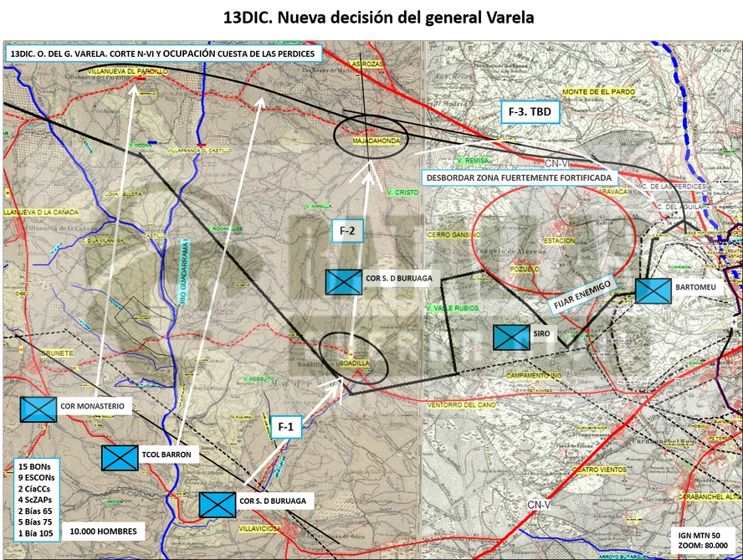Click the bottom COR S. D BURUAGA unit symbol

[x=218, y=505]
